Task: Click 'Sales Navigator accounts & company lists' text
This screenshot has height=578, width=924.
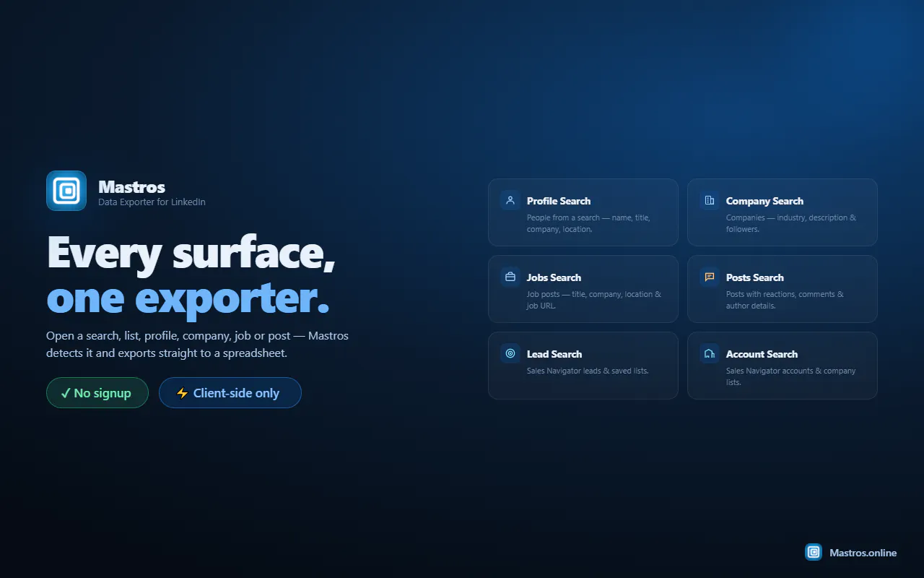Action: tap(791, 376)
